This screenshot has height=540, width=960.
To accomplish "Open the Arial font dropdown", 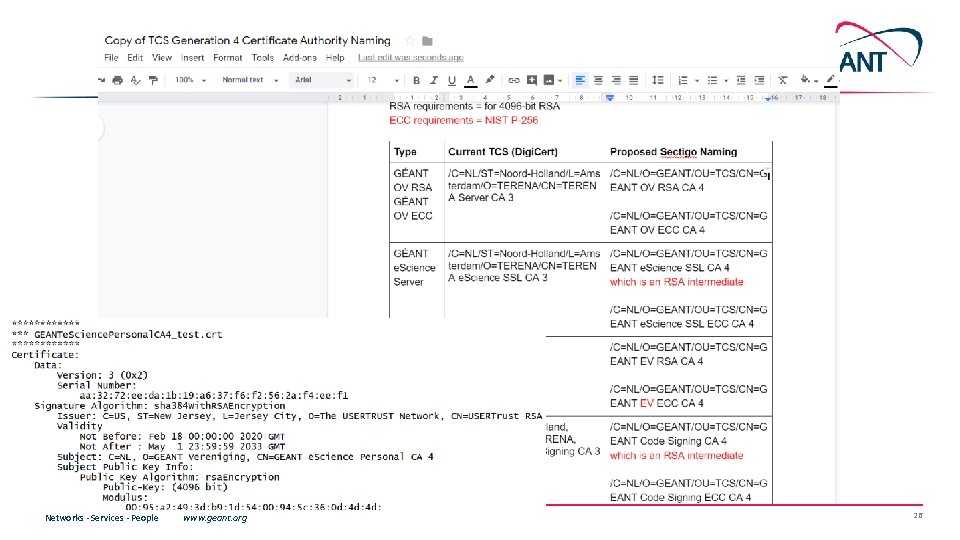I will click(x=323, y=80).
